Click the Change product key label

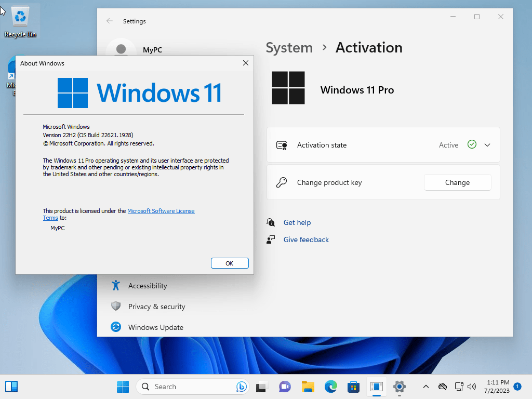[329, 182]
